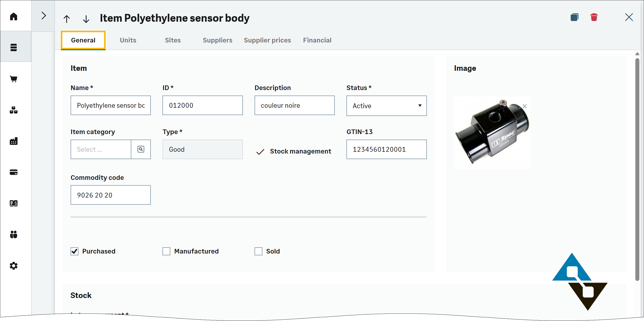Open the people users sidebar icon
The width and height of the screenshot is (644, 321).
coord(14,234)
